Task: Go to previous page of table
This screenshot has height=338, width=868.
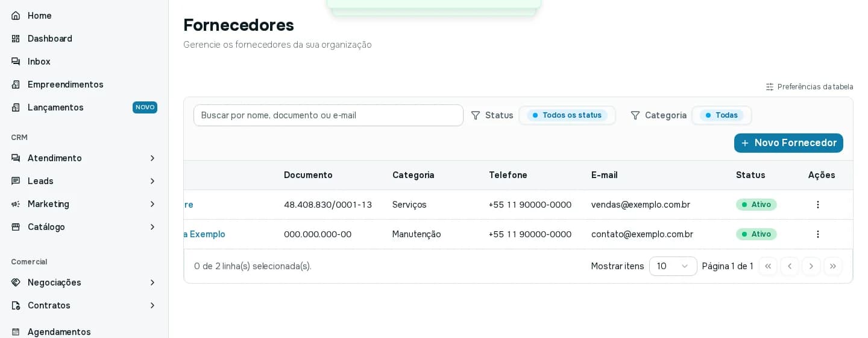Action: pyautogui.click(x=790, y=266)
